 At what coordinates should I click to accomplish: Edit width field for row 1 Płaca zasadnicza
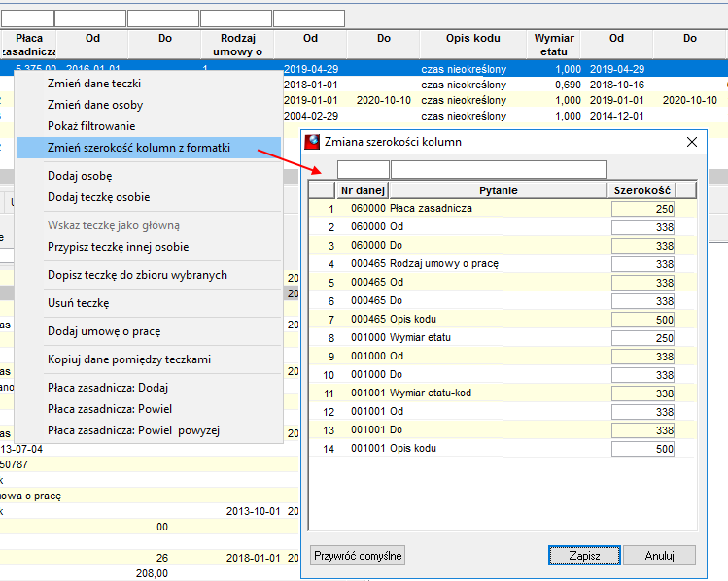click(x=642, y=209)
